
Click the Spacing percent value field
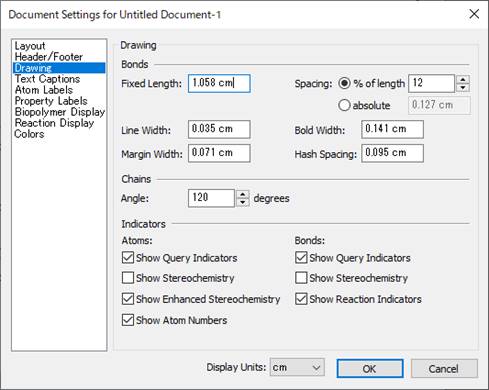(431, 83)
